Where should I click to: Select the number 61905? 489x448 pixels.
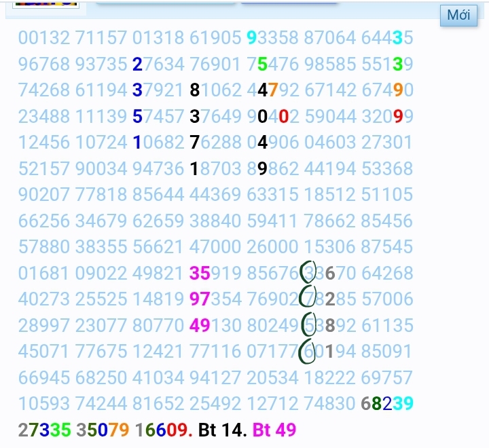point(215,38)
